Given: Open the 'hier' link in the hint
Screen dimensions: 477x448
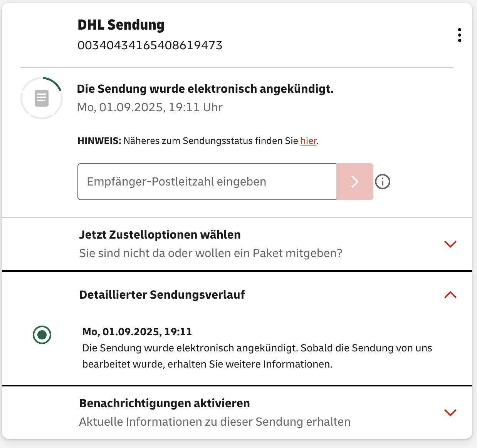Looking at the screenshot, I should (308, 141).
